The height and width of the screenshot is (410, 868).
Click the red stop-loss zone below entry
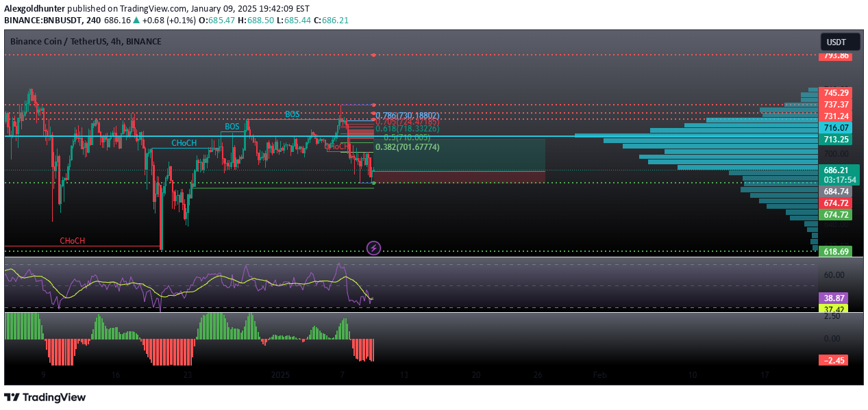click(x=459, y=177)
